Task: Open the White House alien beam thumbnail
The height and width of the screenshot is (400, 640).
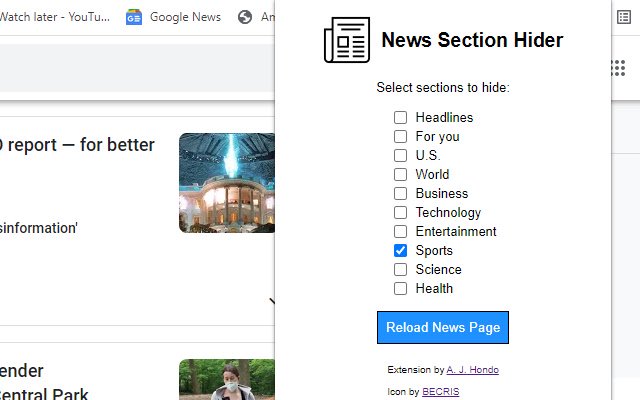Action: click(227, 183)
